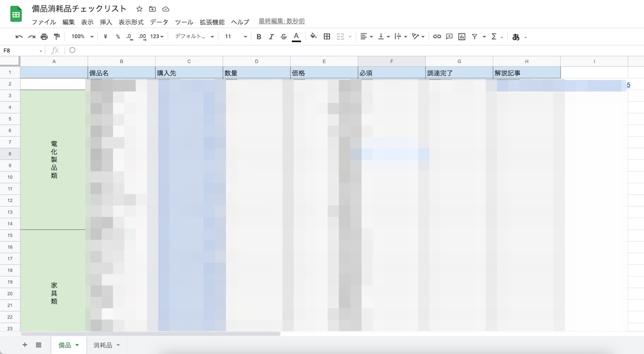The image size is (644, 354).
Task: Open the 備品 tab dropdown arrow
Action: 77,345
